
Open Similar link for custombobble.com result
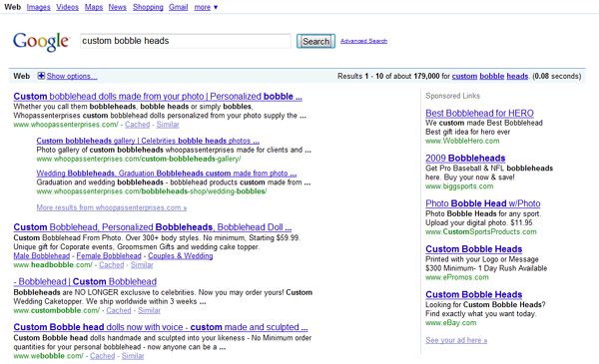(149, 310)
